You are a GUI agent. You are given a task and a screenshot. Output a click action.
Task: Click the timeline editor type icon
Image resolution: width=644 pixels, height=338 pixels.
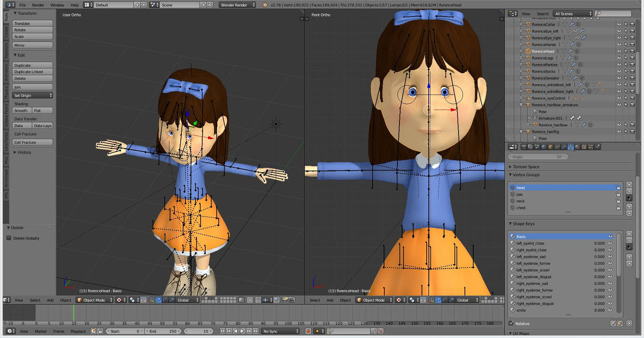click(10, 331)
